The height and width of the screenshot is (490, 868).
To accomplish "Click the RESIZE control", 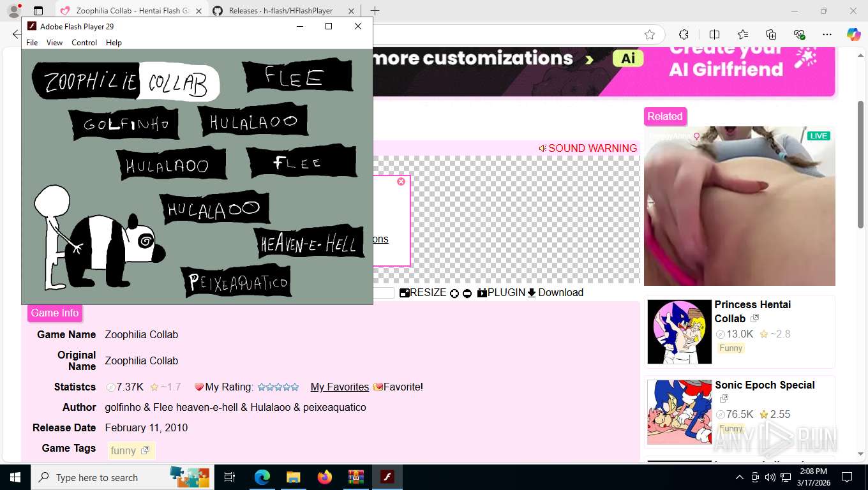I will (423, 293).
